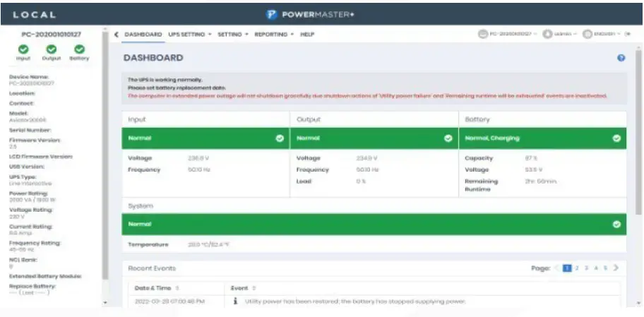This screenshot has height=317, width=644.
Task: Click the event 'Utility power has been restored' text
Action: pyautogui.click(x=356, y=301)
